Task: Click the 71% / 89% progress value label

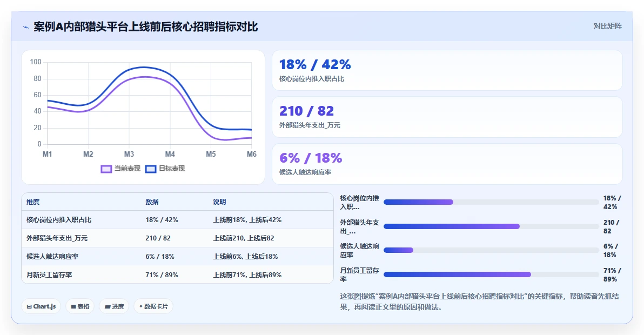Action: 612,274
